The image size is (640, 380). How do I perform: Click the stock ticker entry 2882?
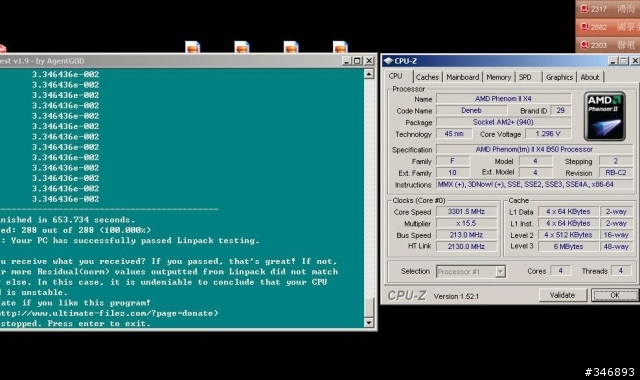point(608,27)
